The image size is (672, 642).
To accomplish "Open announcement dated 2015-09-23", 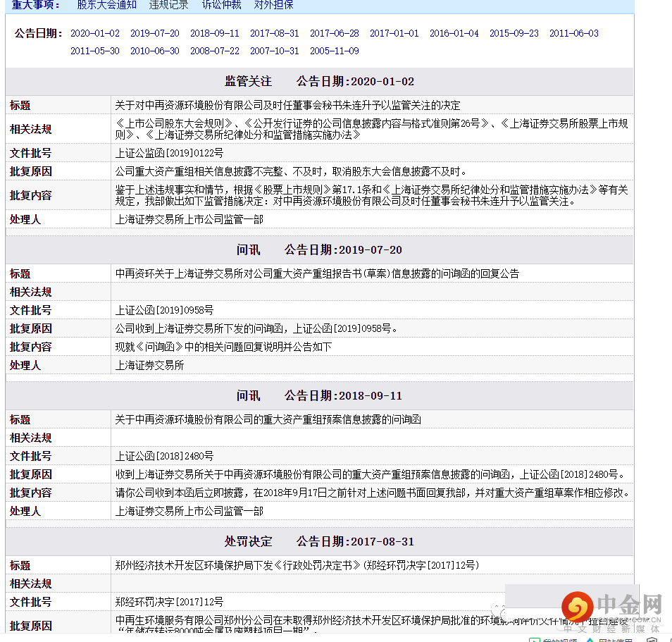I will [514, 32].
